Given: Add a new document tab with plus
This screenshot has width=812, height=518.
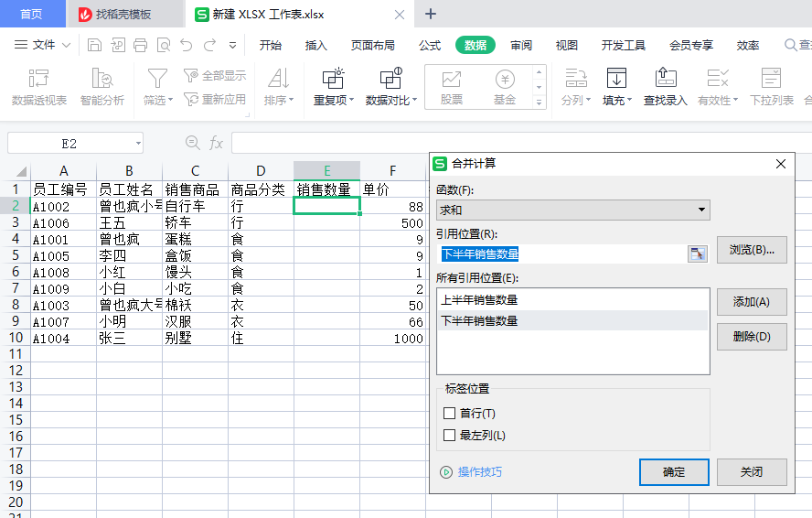Looking at the screenshot, I should (x=431, y=14).
